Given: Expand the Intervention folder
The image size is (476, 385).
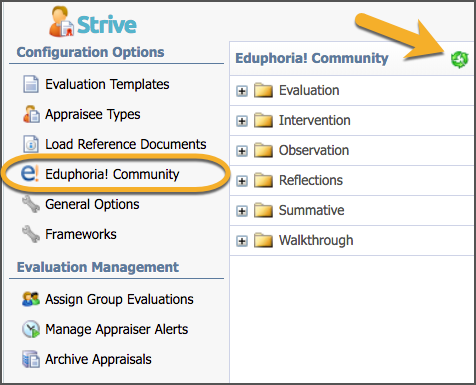Looking at the screenshot, I should click(x=242, y=121).
